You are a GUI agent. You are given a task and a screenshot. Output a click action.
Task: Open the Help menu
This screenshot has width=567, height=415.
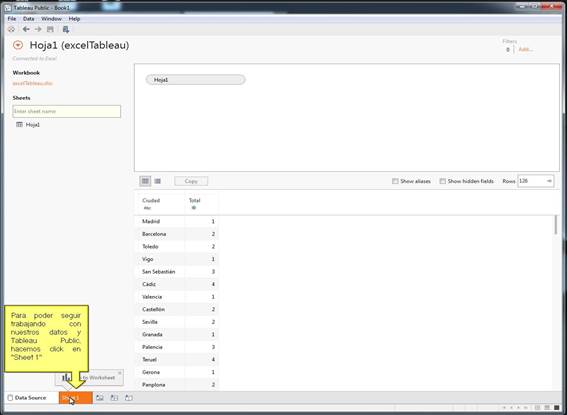[x=74, y=19]
